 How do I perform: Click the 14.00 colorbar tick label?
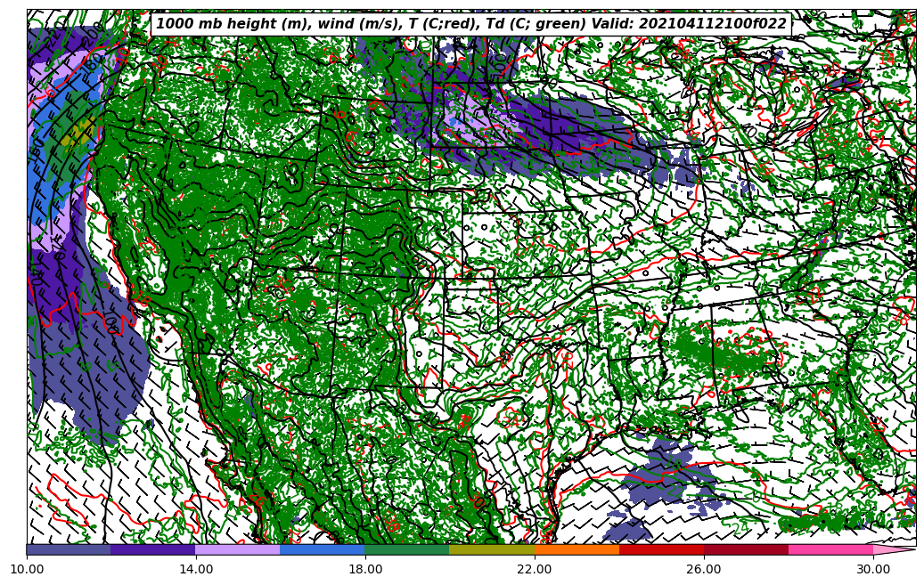(x=196, y=568)
